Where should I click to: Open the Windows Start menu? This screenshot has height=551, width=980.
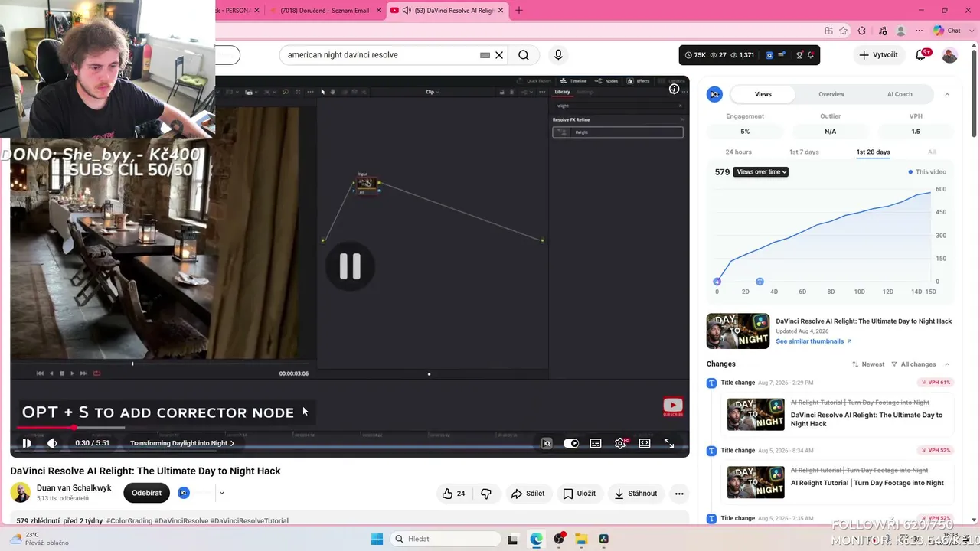(377, 539)
